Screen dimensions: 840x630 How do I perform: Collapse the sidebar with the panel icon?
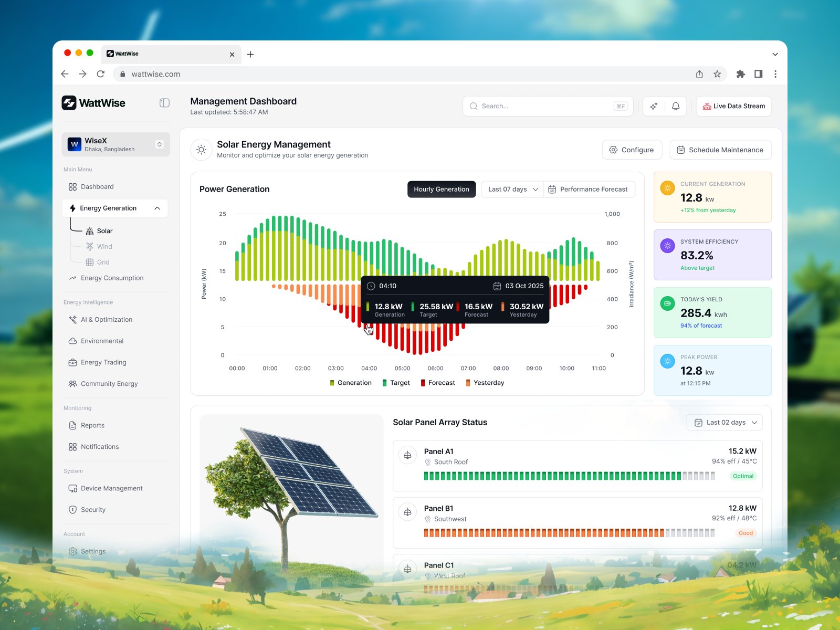[x=164, y=103]
